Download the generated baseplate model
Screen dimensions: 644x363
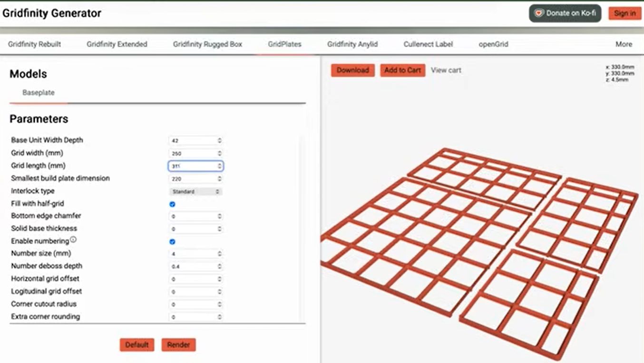[353, 70]
